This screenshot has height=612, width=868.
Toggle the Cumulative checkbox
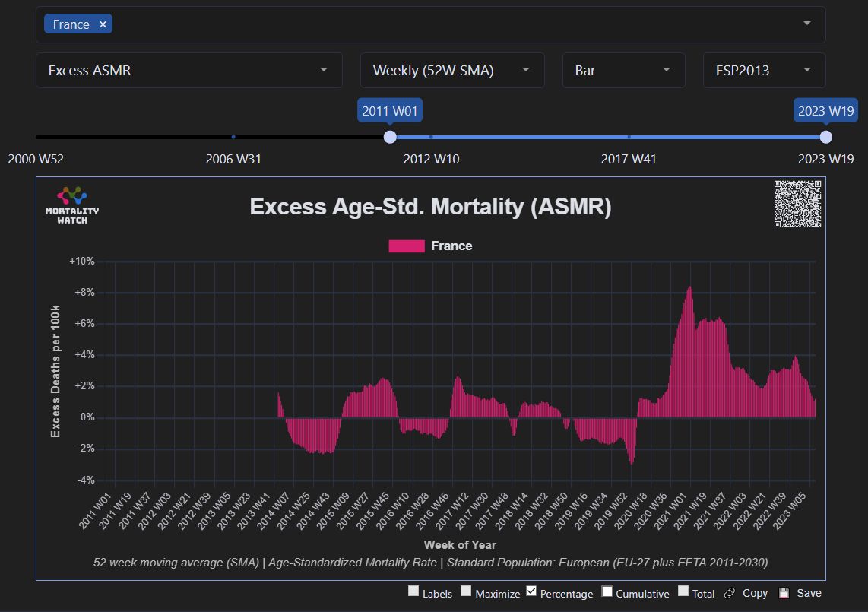pyautogui.click(x=607, y=591)
